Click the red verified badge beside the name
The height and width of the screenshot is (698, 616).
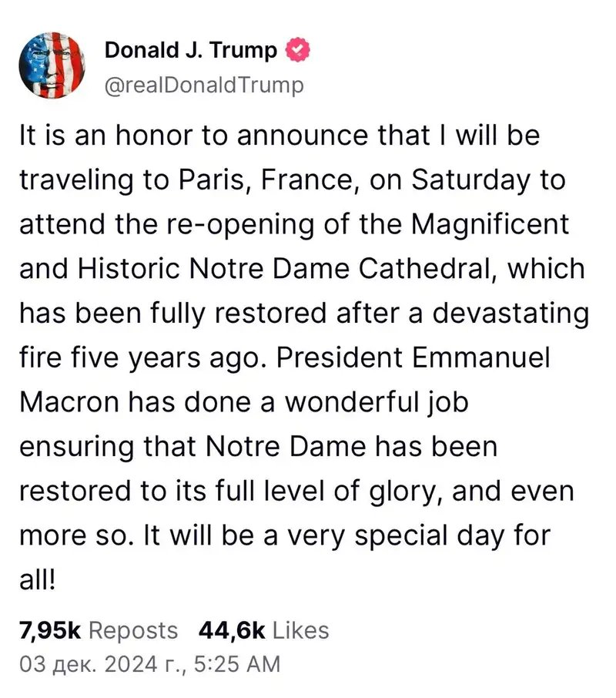pos(299,52)
